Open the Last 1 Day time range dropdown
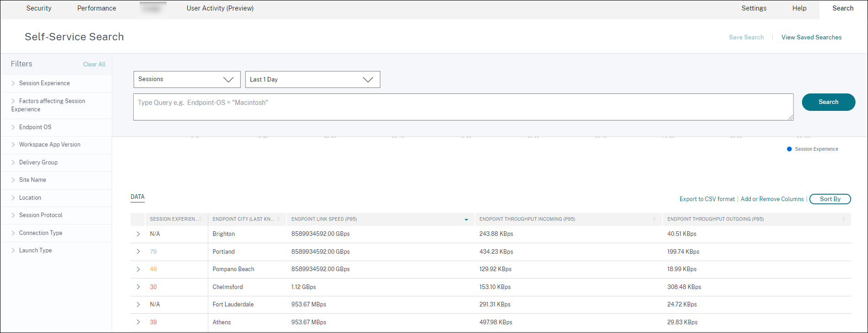 point(313,80)
